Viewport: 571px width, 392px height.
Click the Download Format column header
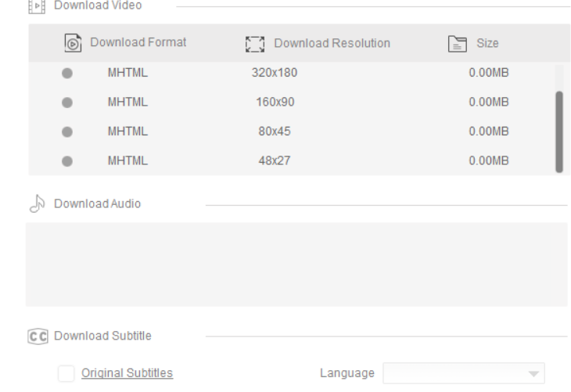click(x=138, y=42)
